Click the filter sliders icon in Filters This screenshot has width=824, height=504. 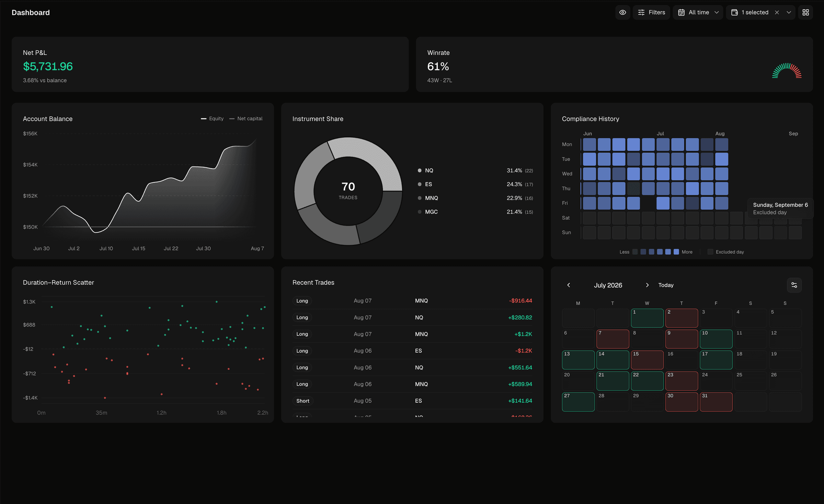pos(641,12)
